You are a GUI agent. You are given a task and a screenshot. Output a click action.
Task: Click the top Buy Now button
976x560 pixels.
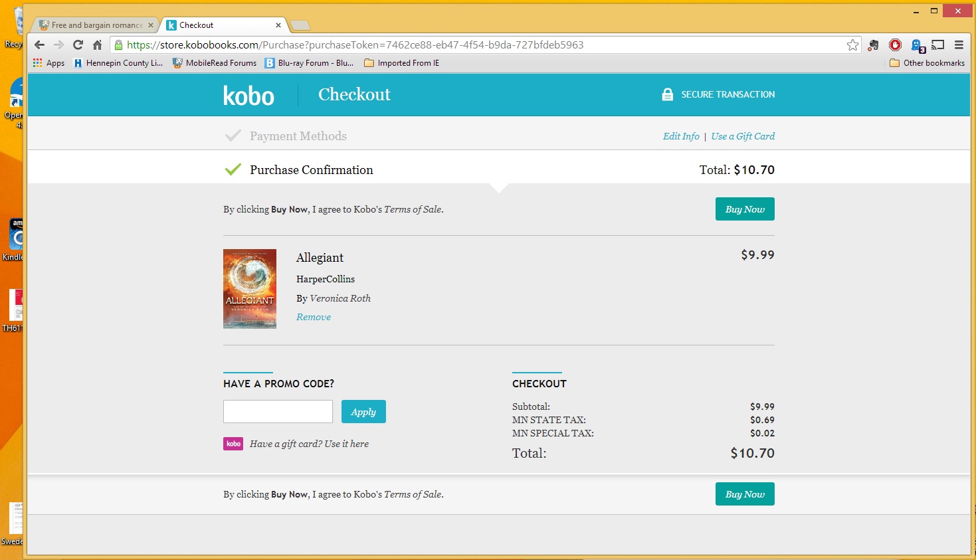tap(745, 209)
